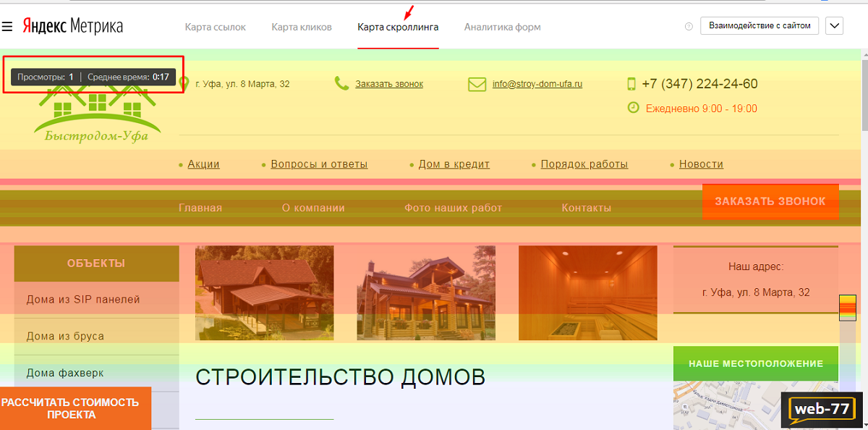Screen dimensions: 868x430
Task: Click the Ежедневно 9:00 - 19:00 text
Action: tap(702, 109)
